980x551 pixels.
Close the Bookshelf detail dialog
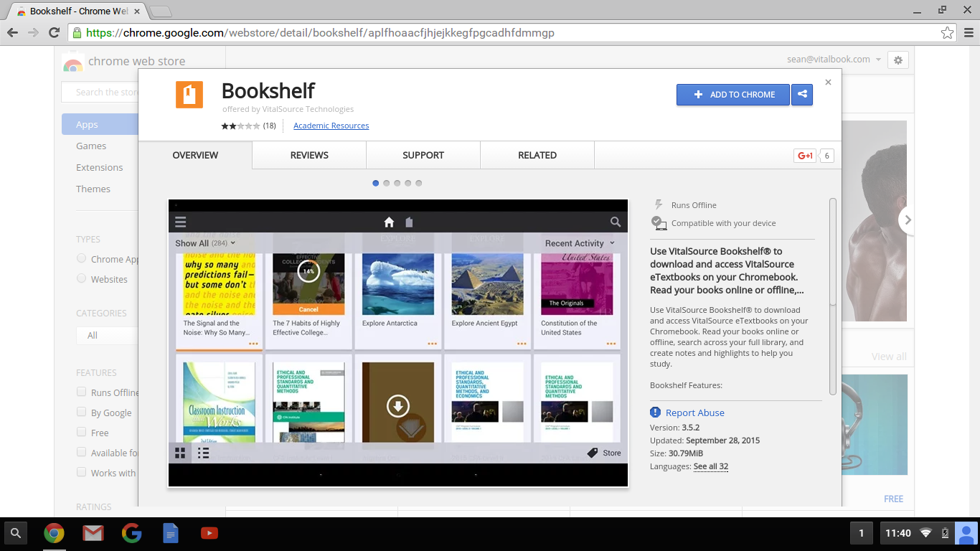pyautogui.click(x=828, y=83)
